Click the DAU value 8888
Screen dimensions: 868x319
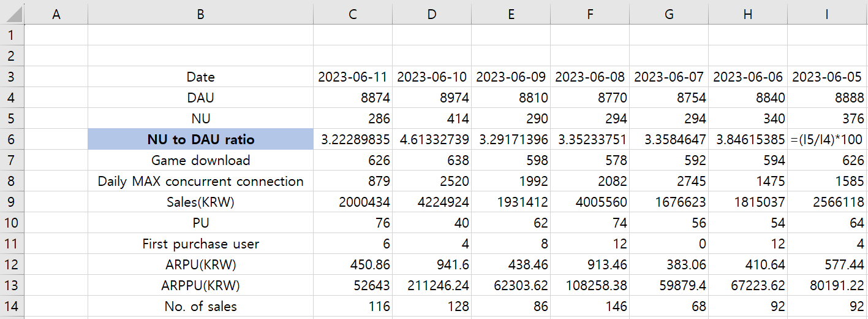point(828,98)
